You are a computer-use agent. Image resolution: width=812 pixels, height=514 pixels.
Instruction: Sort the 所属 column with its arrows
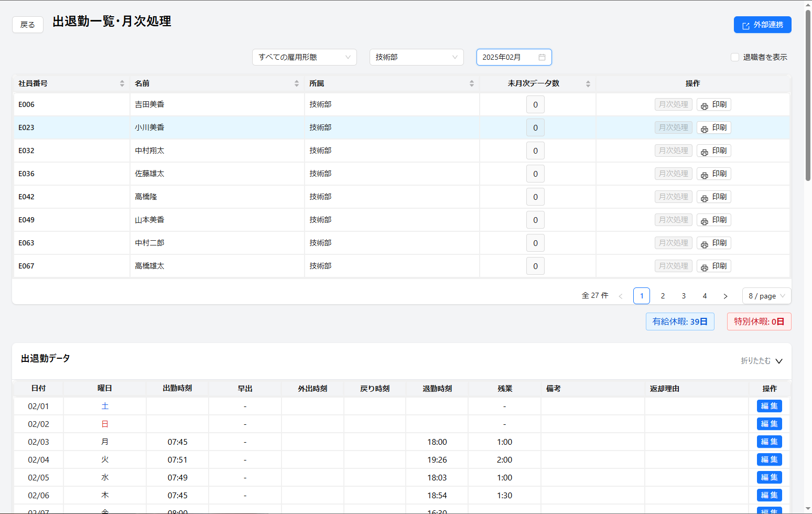[472, 83]
